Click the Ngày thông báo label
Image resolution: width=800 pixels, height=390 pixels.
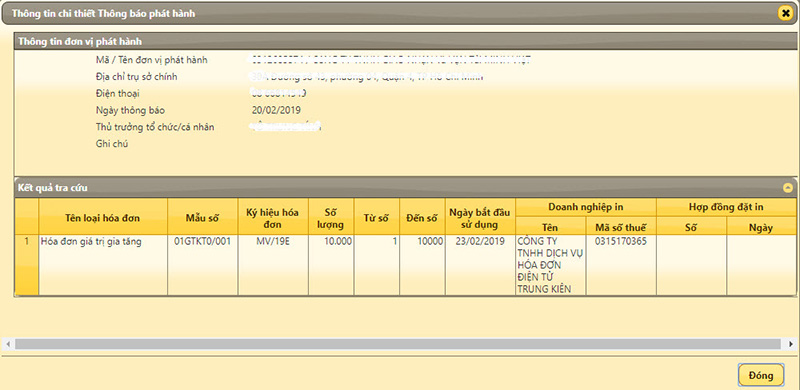[130, 110]
